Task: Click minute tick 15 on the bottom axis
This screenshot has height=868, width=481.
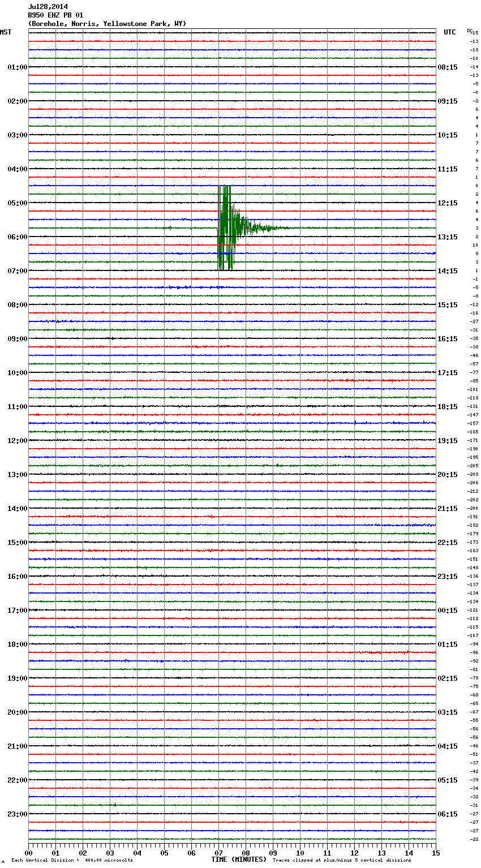Action: (x=436, y=853)
